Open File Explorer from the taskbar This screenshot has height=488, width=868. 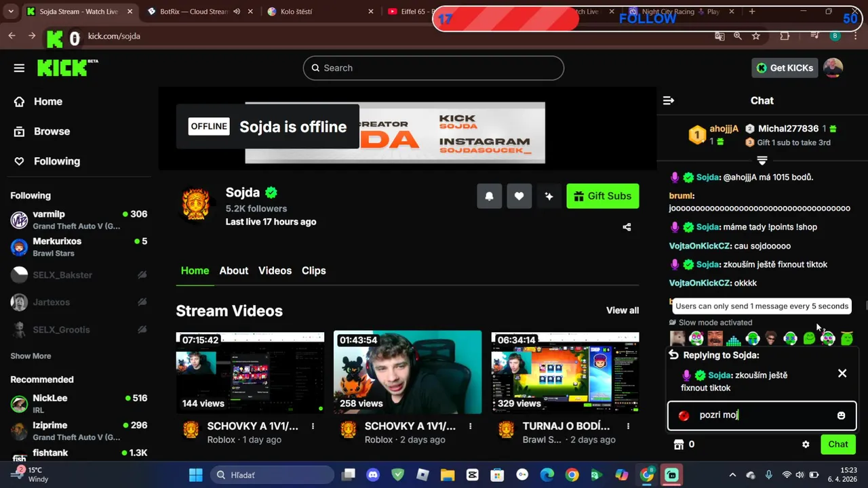pyautogui.click(x=447, y=475)
